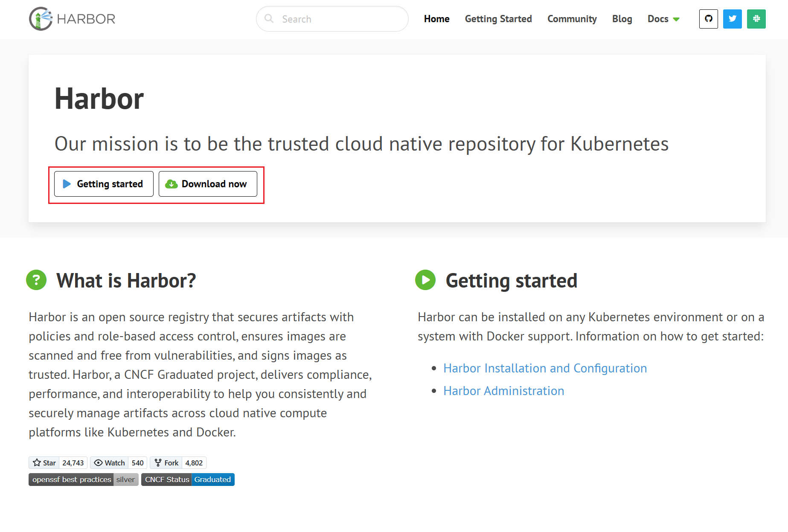Screen dimensions: 788x532
Task: Click the Download now button
Action: point(208,184)
